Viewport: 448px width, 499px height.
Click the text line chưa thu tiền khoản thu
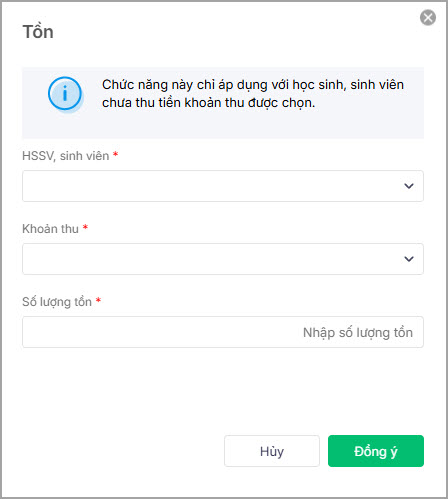pos(209,103)
